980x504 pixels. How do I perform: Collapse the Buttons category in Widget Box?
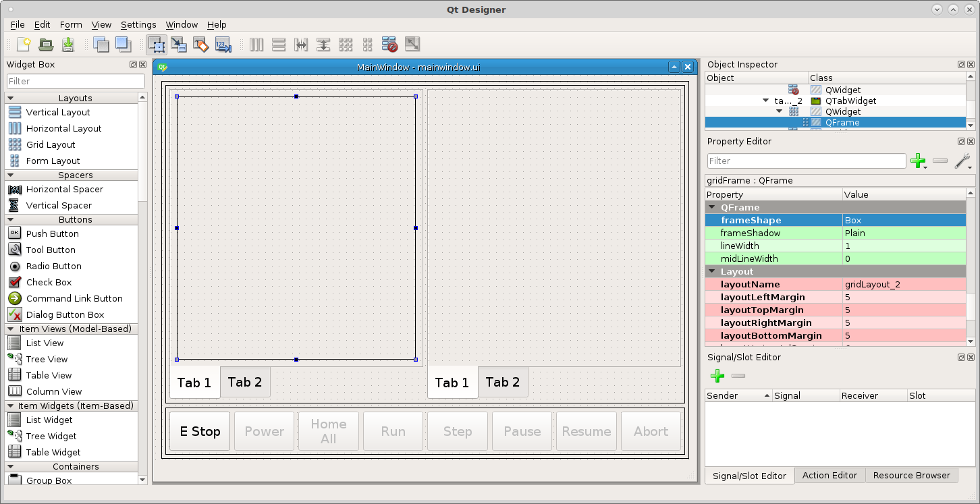(x=10, y=219)
